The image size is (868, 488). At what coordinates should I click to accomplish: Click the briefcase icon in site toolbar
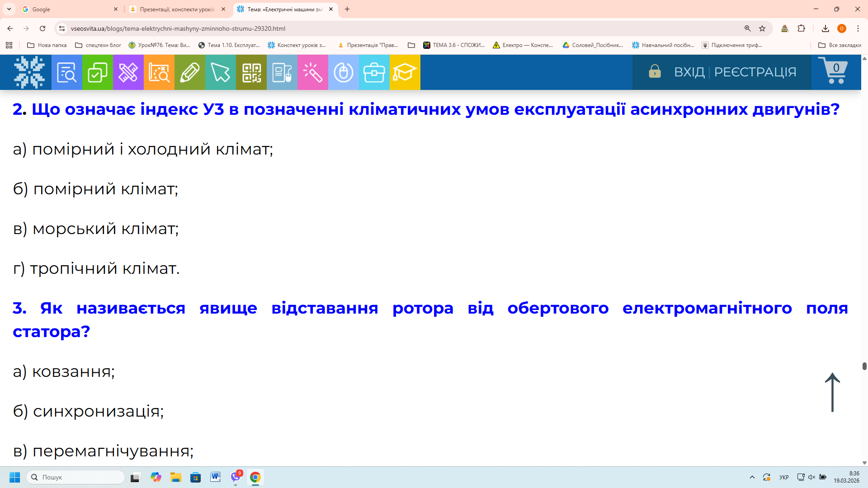[374, 72]
